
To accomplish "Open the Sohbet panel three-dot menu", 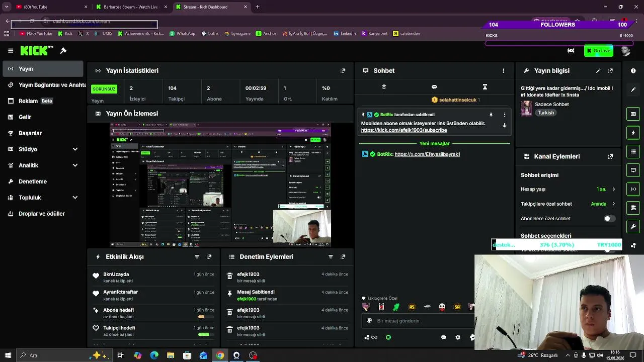I will tap(503, 71).
